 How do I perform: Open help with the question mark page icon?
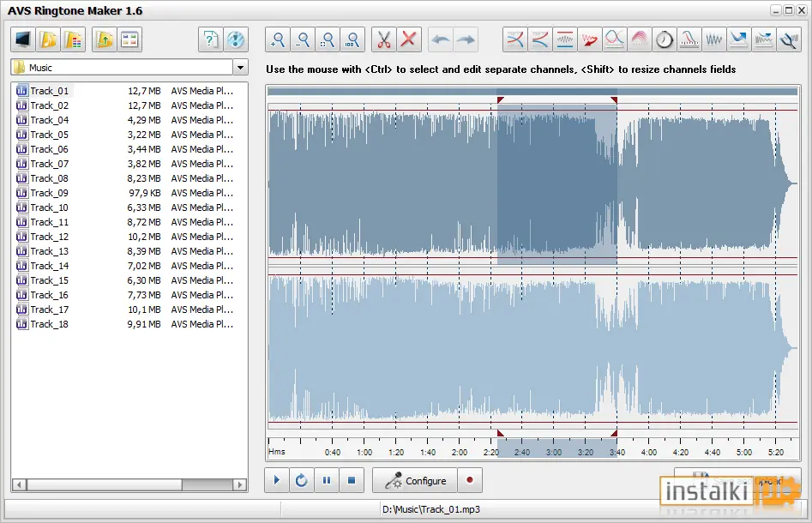(x=211, y=40)
